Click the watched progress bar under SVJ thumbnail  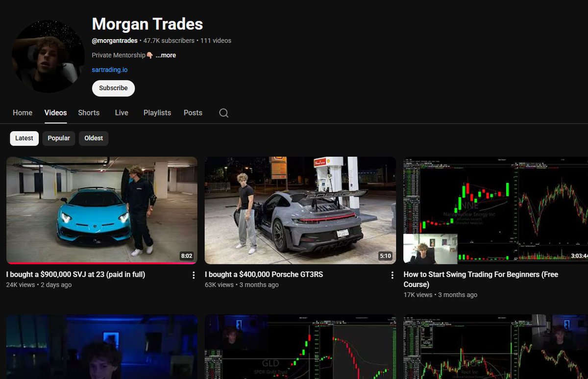click(102, 263)
